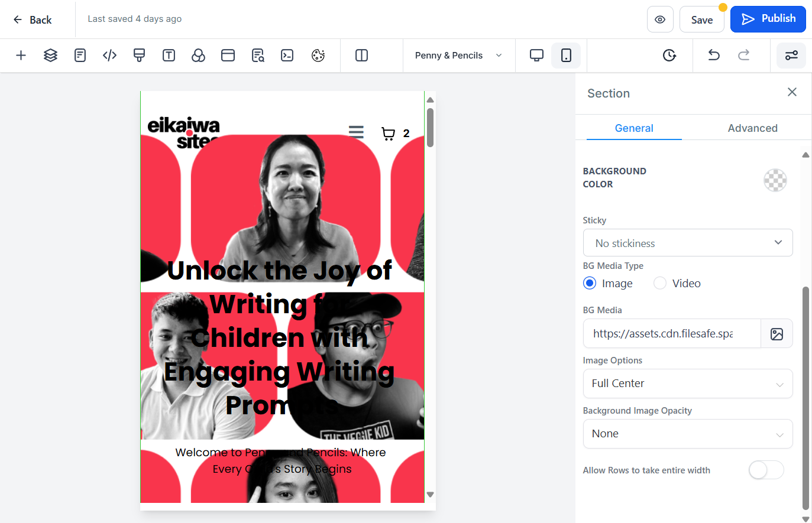Undo the last change
Image resolution: width=812 pixels, height=523 pixels.
(x=714, y=56)
